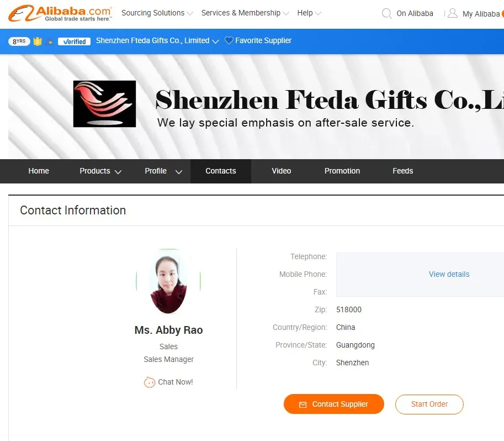Expand the Products menu chevron
This screenshot has height=441, width=504.
coord(118,172)
